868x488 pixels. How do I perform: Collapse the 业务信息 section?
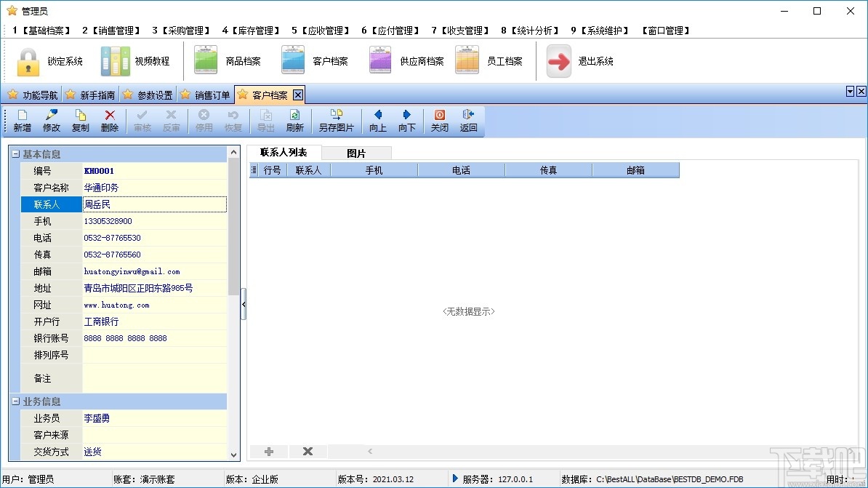point(15,401)
